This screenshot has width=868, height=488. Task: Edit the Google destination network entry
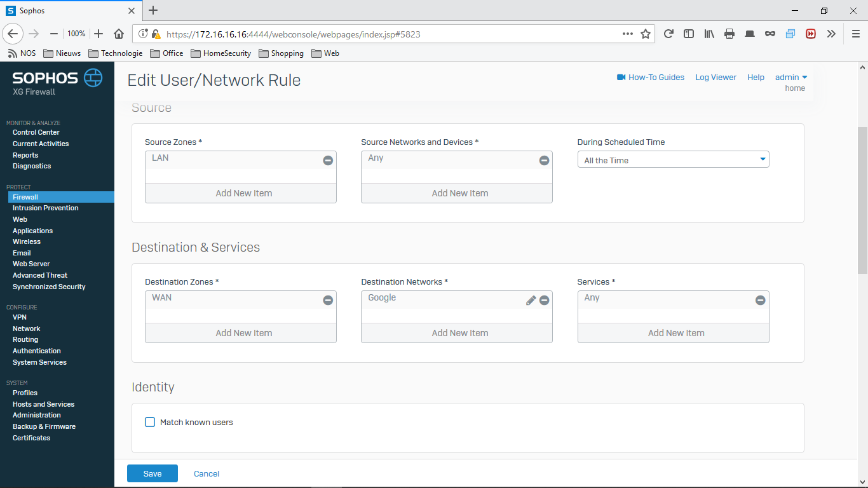pos(531,301)
